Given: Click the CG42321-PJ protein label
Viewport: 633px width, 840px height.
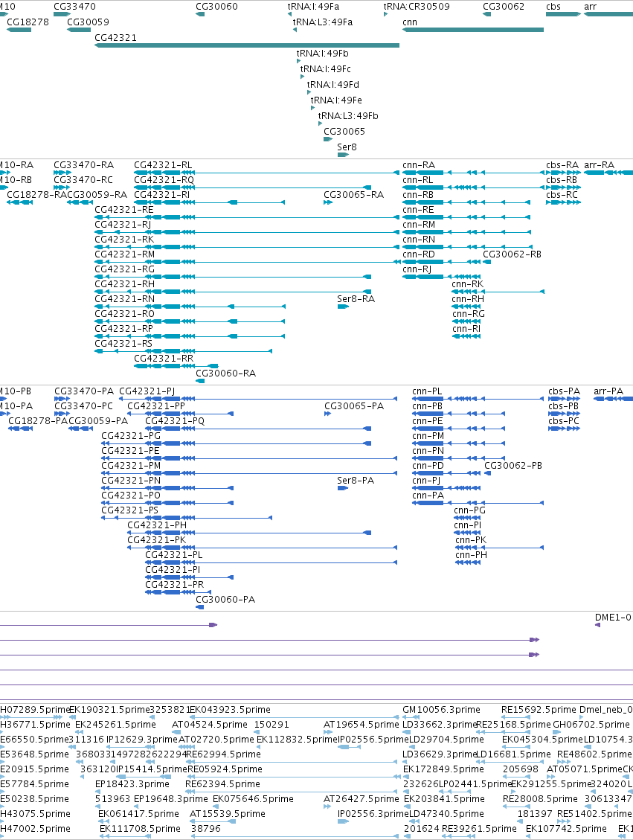Looking at the screenshot, I should 147,391.
